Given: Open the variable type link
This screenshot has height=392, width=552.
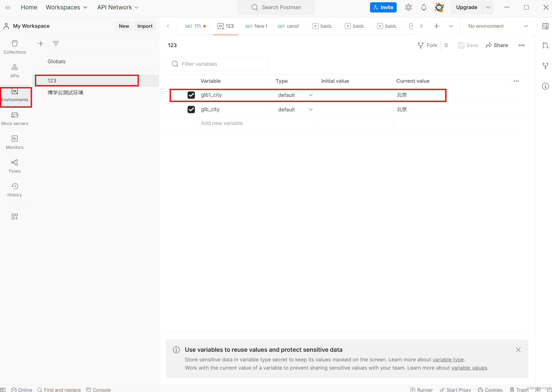Looking at the screenshot, I should pyautogui.click(x=448, y=360).
